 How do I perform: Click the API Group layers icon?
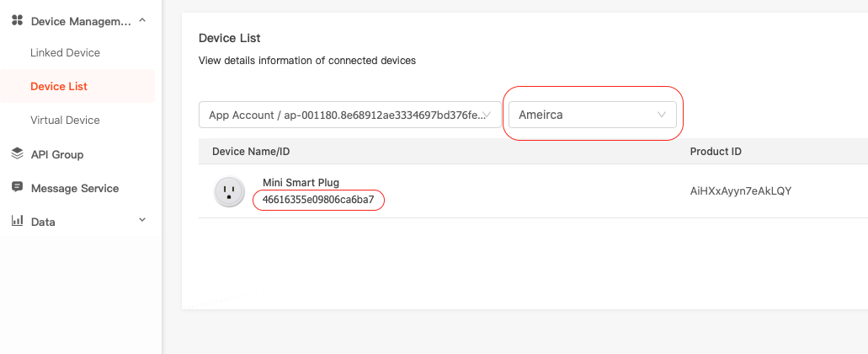[17, 153]
